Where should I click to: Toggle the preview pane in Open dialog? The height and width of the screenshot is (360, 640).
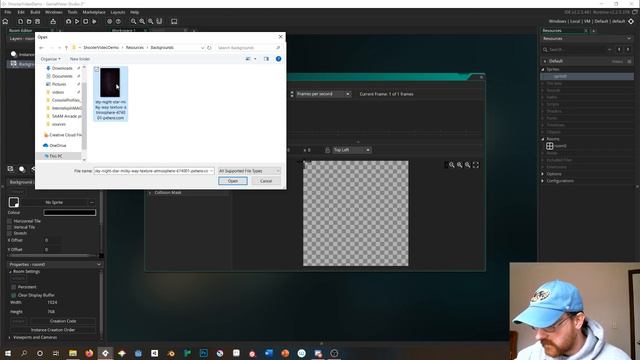coord(267,59)
